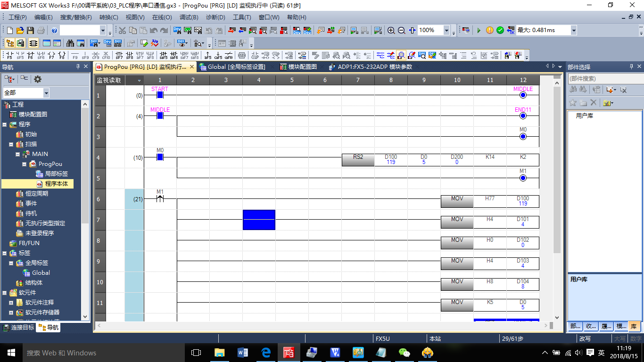Insert normally-open contact with F5 icon

click(9, 55)
